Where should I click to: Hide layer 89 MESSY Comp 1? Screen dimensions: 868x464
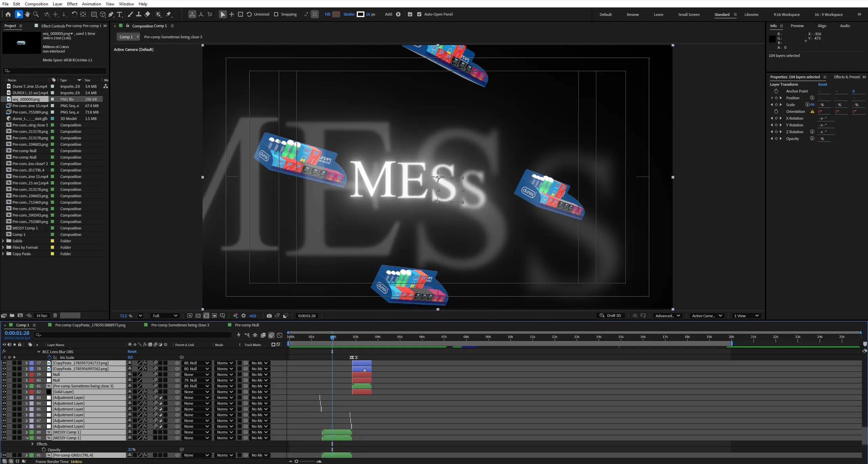(4, 432)
